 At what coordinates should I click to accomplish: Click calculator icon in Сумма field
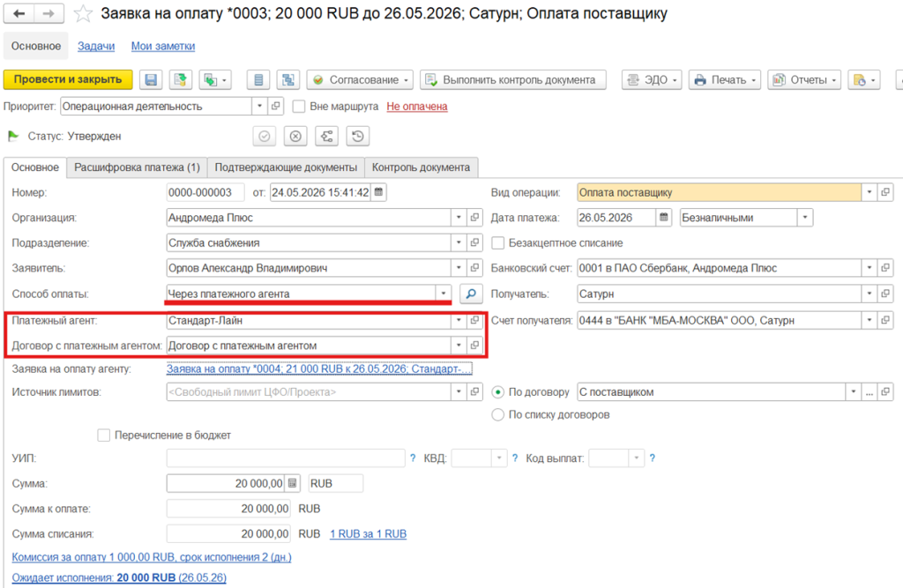(293, 483)
